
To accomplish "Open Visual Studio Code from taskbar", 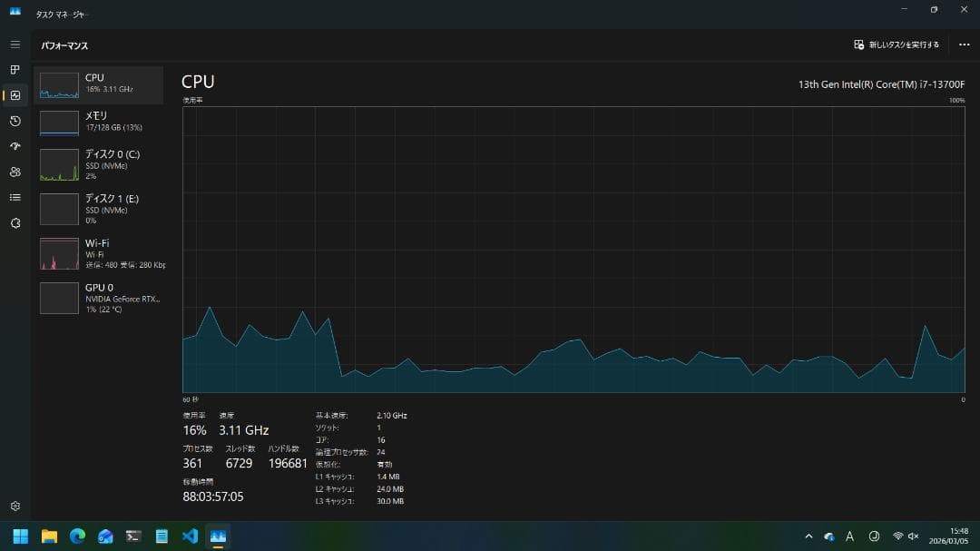I will tap(190, 536).
